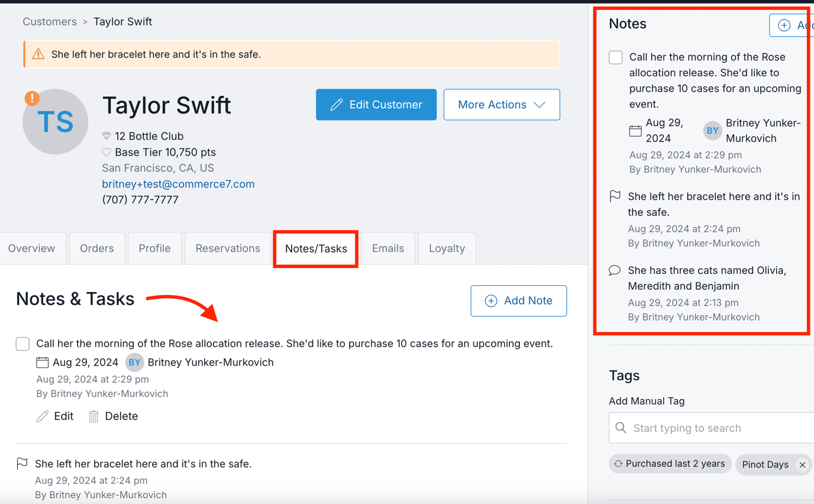The height and width of the screenshot is (504, 814).
Task: Click the Purchased last 2 years tag
Action: [670, 464]
